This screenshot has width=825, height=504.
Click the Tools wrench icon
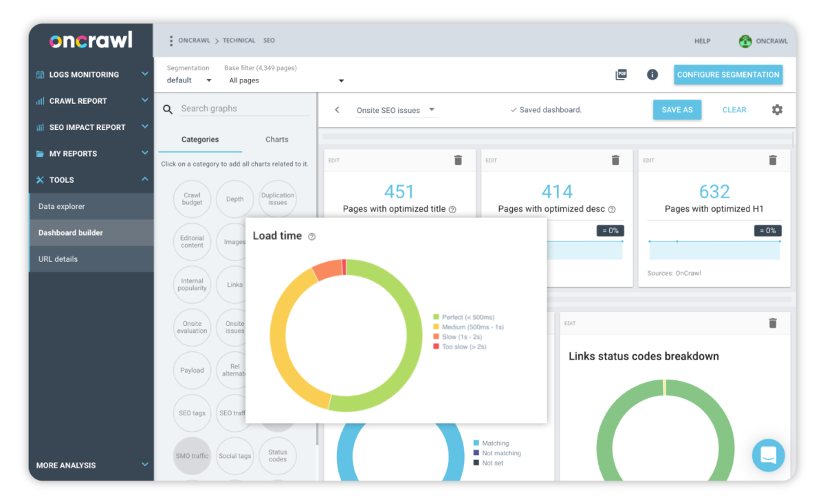click(x=40, y=180)
